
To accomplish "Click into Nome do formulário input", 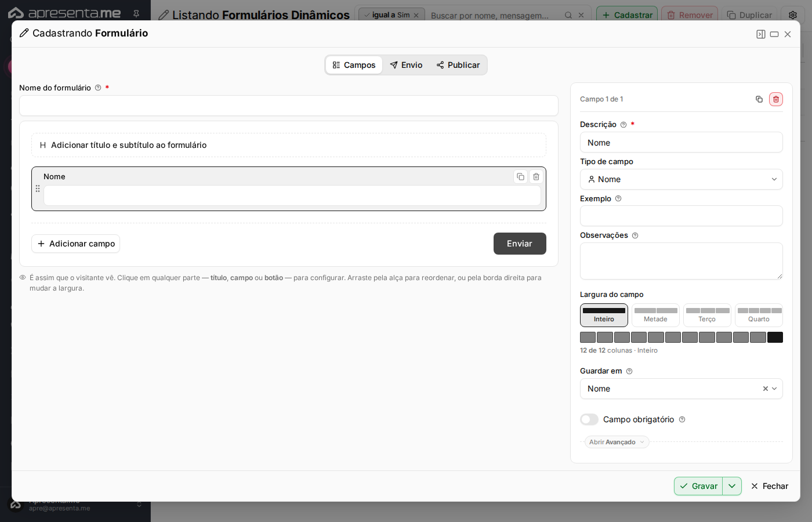I will [289, 106].
